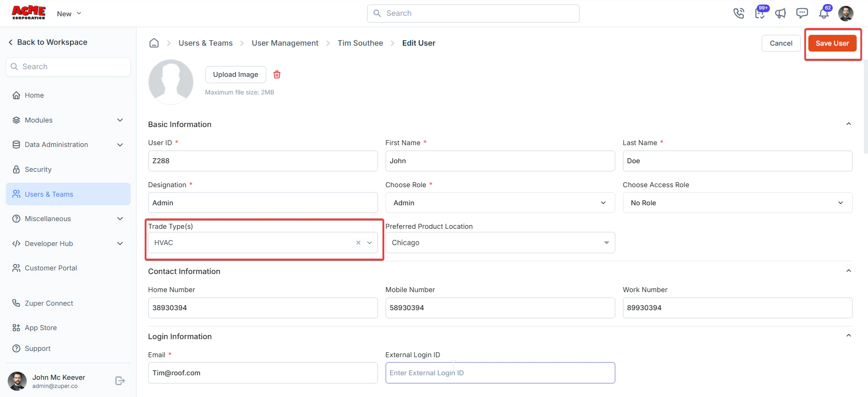
Task: Open the notifications bell icon
Action: click(x=824, y=14)
